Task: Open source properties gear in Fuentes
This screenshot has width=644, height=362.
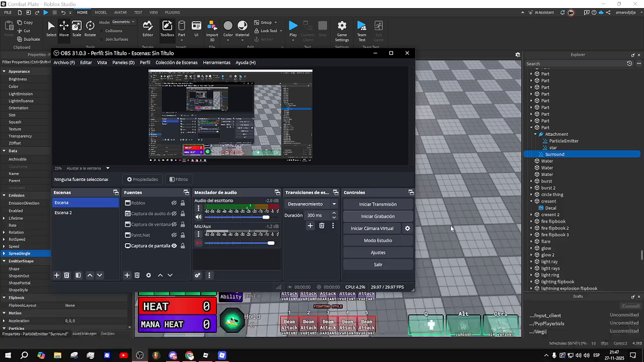Action: pos(148,275)
